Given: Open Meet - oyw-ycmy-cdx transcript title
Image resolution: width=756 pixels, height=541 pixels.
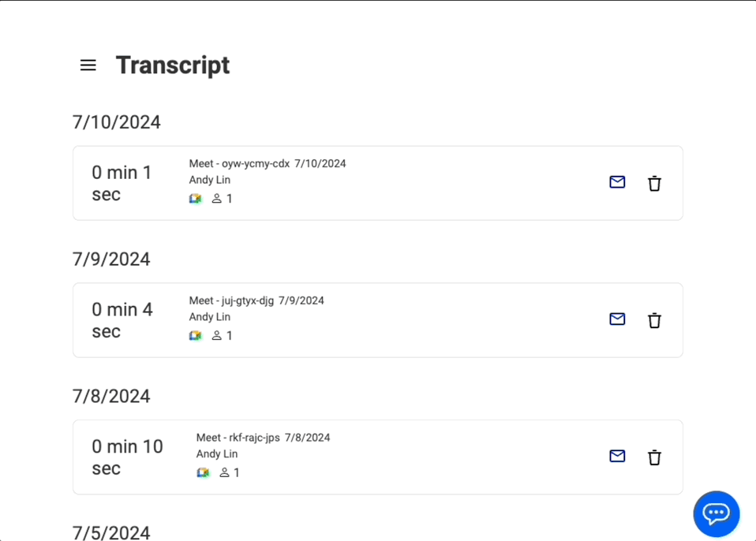Looking at the screenshot, I should (239, 164).
